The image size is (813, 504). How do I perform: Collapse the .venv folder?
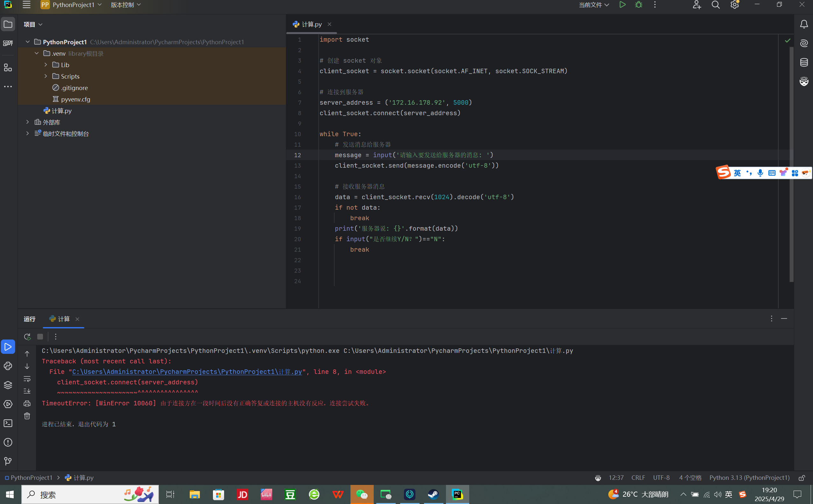tap(37, 53)
